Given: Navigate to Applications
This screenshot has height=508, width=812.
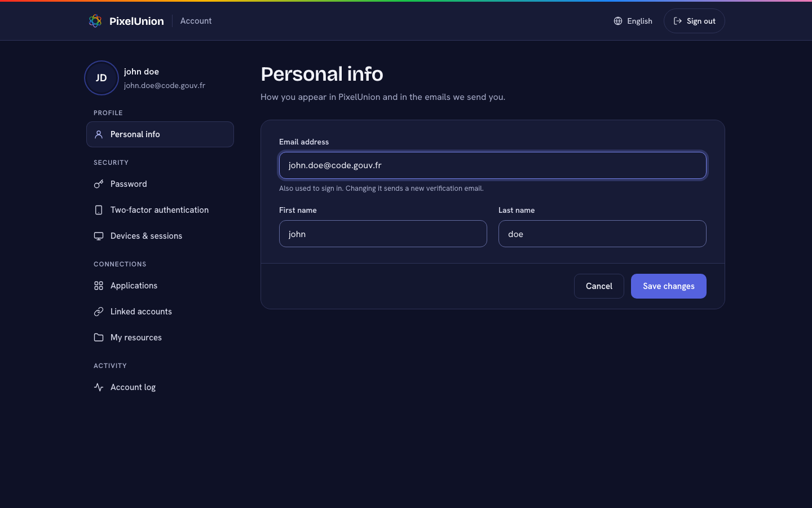Looking at the screenshot, I should pyautogui.click(x=160, y=286).
